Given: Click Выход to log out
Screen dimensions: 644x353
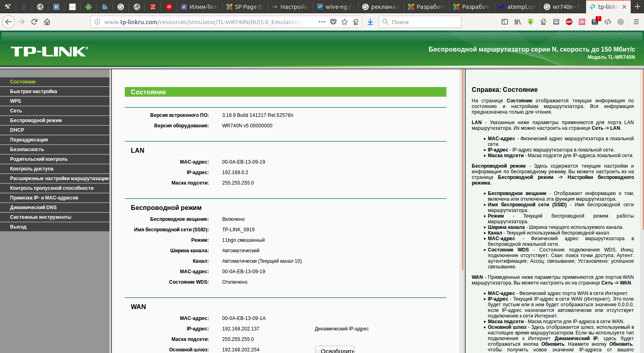Looking at the screenshot, I should [55, 227].
